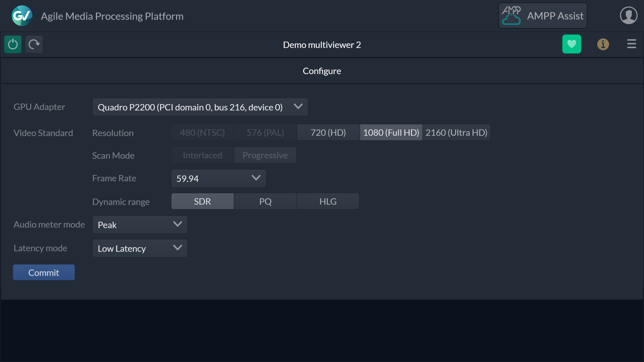Set dynamic range to SDR
Screen dimensions: 644x362
coord(203,201)
